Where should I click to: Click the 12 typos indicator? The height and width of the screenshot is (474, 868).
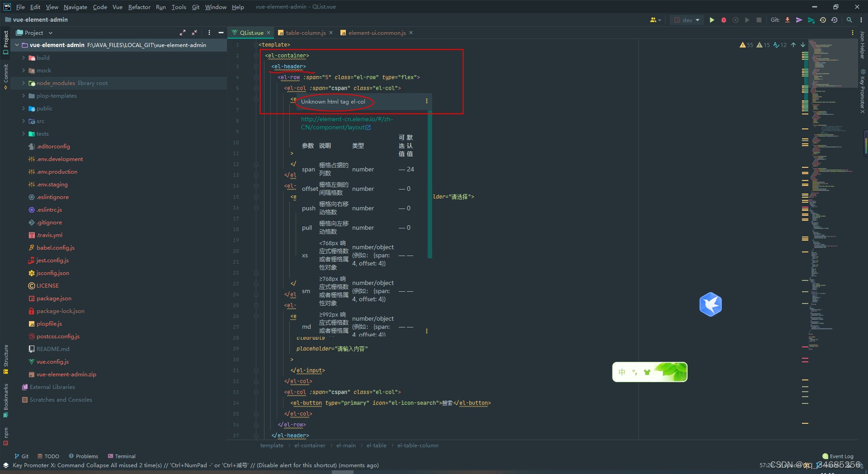click(780, 45)
